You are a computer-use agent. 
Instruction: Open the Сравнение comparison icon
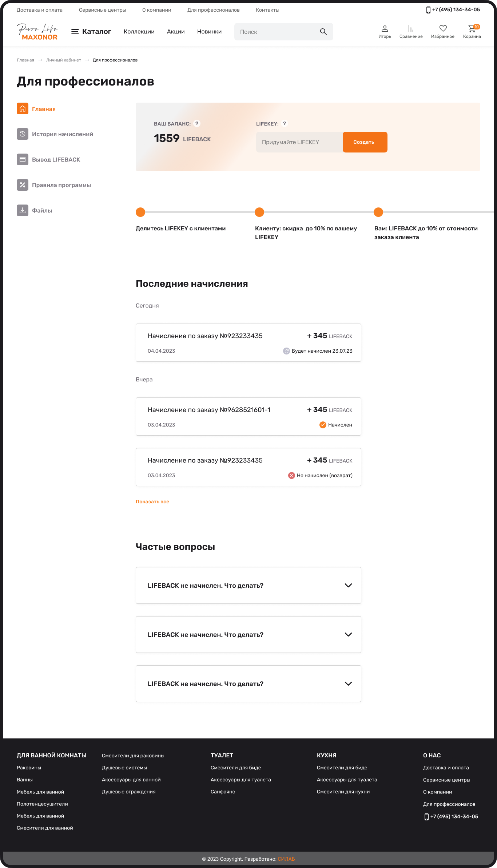pyautogui.click(x=410, y=28)
